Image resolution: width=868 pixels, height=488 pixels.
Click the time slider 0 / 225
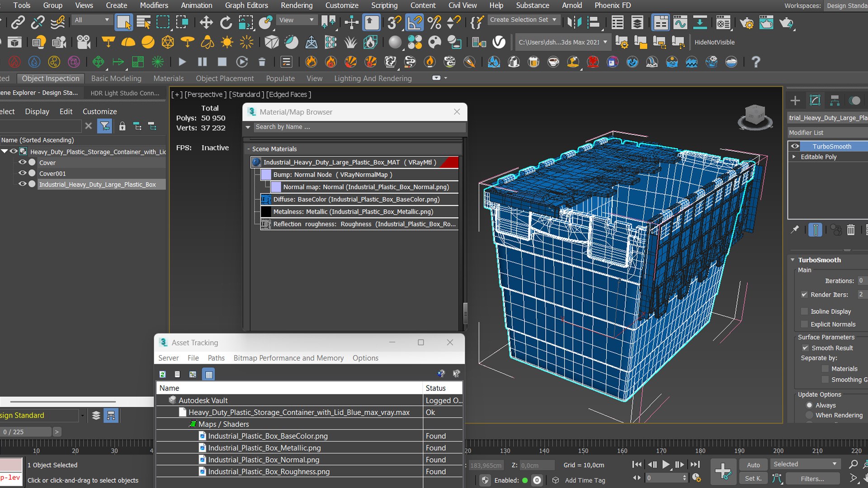pyautogui.click(x=26, y=432)
